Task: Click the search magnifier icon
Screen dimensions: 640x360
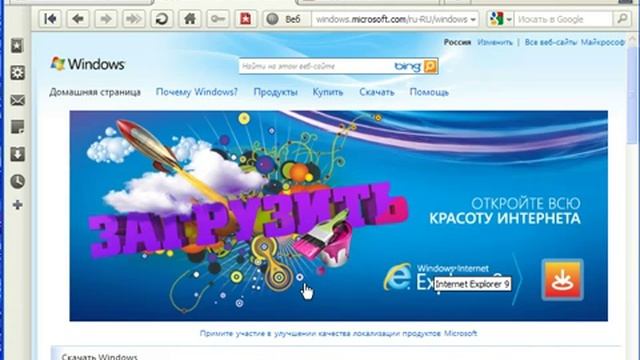Action: point(622,19)
